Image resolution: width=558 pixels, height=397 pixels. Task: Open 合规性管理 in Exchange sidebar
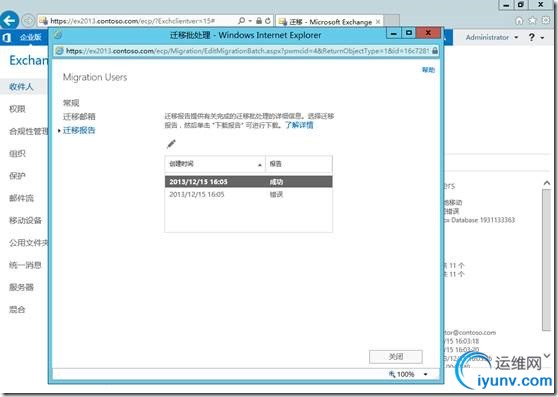[x=28, y=132]
